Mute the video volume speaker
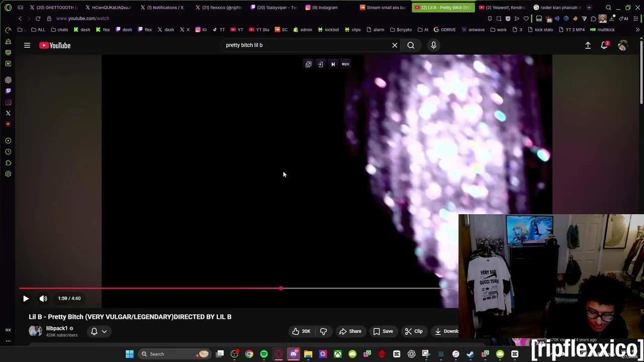Viewport: 644px width, 362px height. point(43,299)
